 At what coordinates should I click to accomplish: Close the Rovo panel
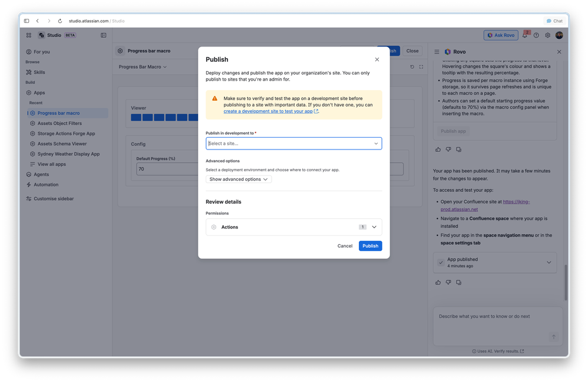pyautogui.click(x=559, y=52)
